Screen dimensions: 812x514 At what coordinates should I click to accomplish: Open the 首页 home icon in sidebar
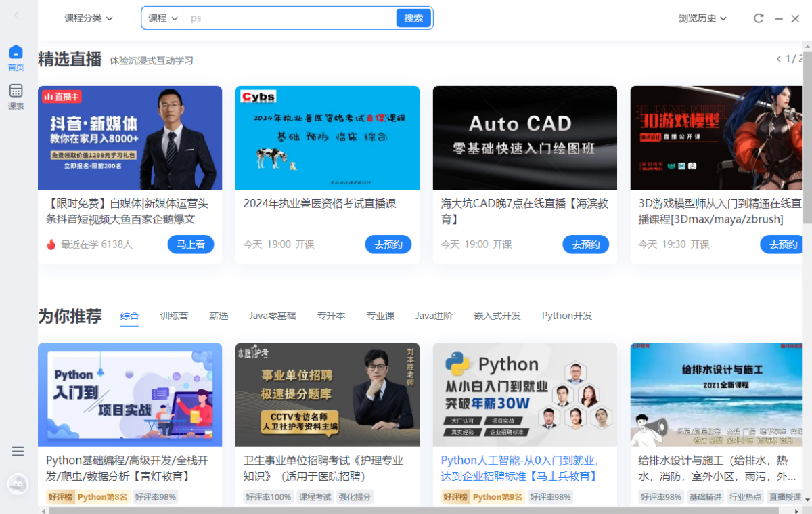tap(16, 58)
